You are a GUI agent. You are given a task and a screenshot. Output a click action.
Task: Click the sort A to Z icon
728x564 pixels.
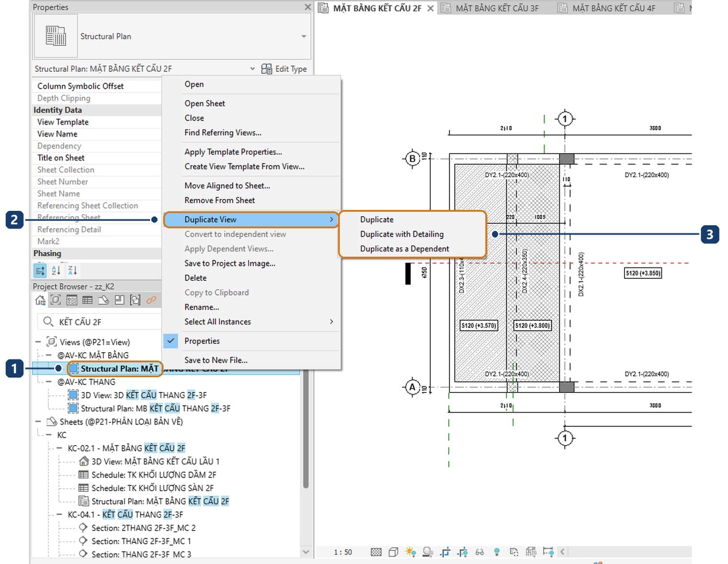56,270
